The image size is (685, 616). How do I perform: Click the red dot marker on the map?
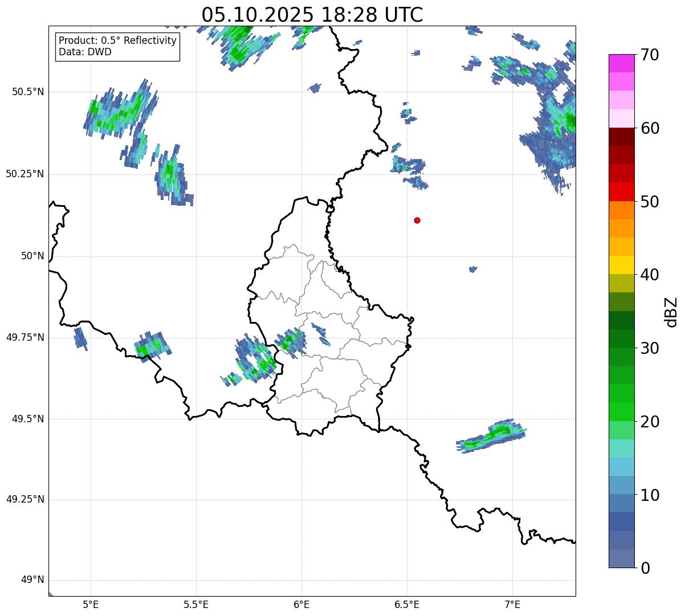click(417, 220)
